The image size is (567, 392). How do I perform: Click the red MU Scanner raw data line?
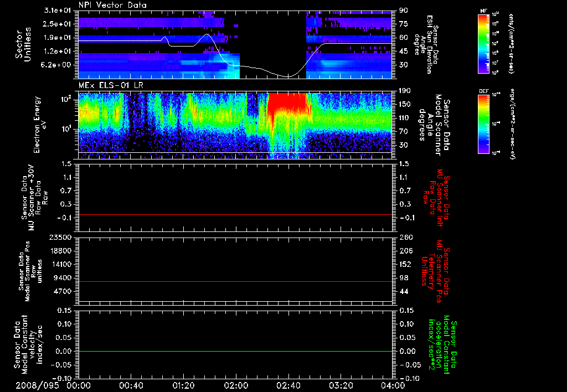[x=235, y=214]
